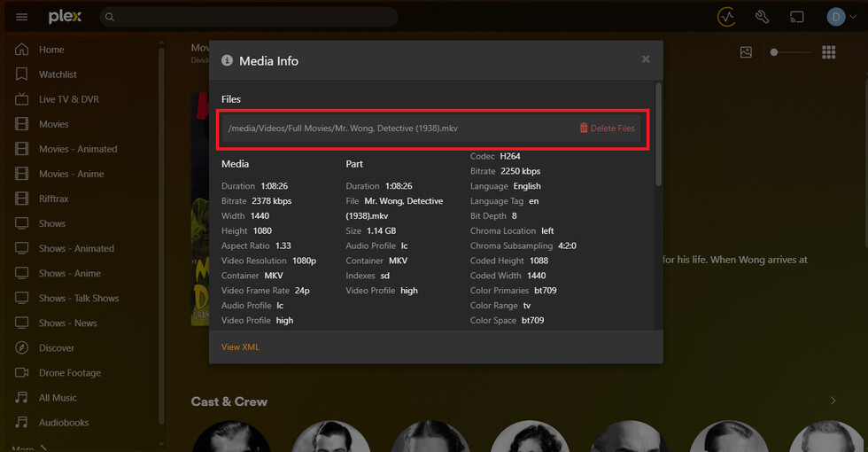Click the Color Space bt709 value
868x452 pixels.
pos(532,320)
